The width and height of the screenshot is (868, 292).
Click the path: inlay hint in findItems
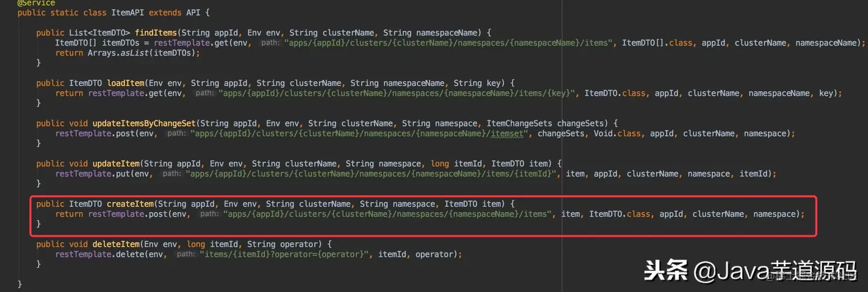(x=270, y=43)
